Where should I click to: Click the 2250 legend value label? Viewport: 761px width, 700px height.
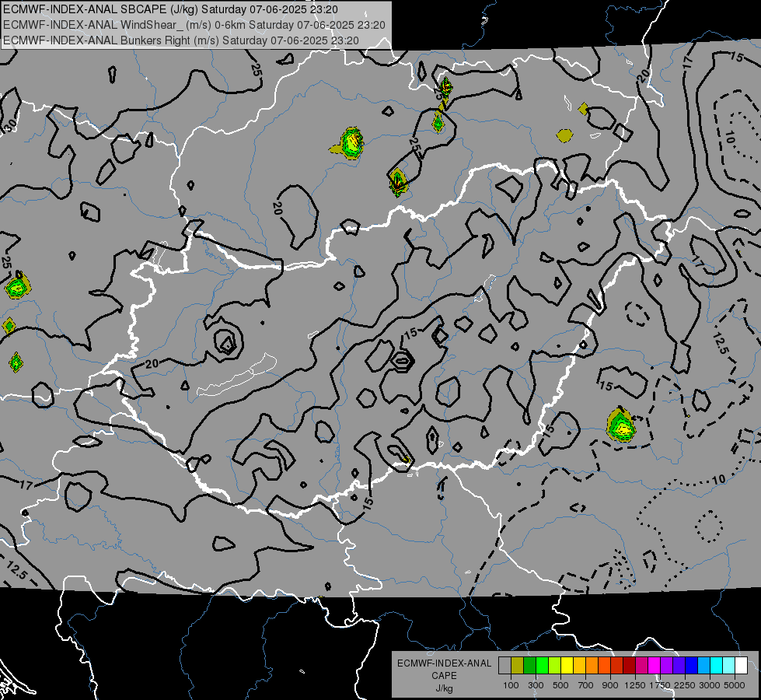click(685, 685)
